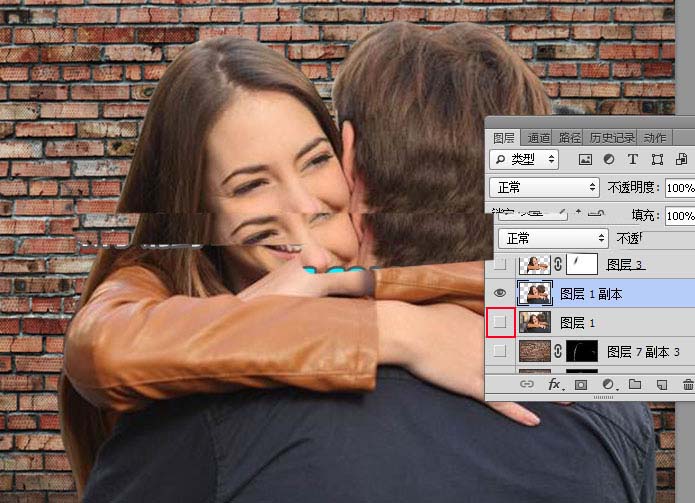Click the link layers icon
695x503 pixels.
click(x=527, y=384)
